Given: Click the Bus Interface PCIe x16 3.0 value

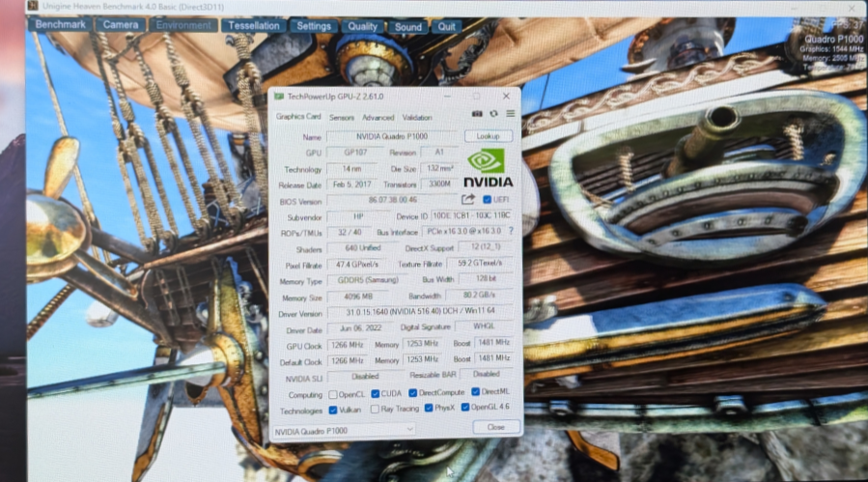Looking at the screenshot, I should [463, 231].
